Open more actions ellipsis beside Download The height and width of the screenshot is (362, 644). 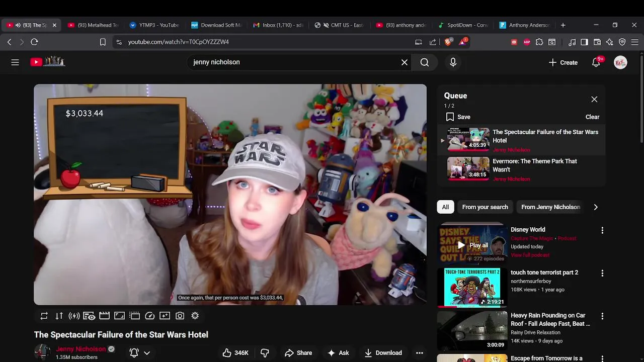(419, 353)
